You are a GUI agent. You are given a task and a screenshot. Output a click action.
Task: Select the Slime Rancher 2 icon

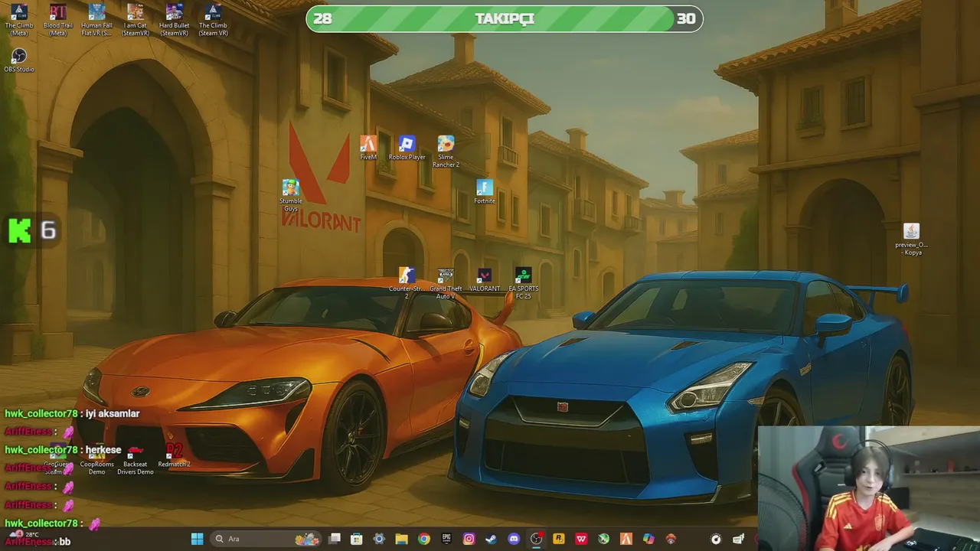(x=446, y=152)
